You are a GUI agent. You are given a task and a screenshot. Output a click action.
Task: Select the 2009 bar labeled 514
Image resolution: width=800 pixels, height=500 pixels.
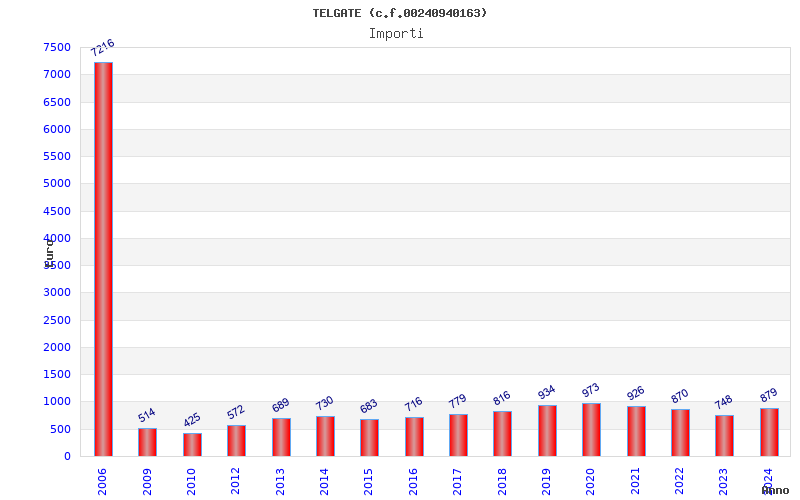pyautogui.click(x=147, y=442)
